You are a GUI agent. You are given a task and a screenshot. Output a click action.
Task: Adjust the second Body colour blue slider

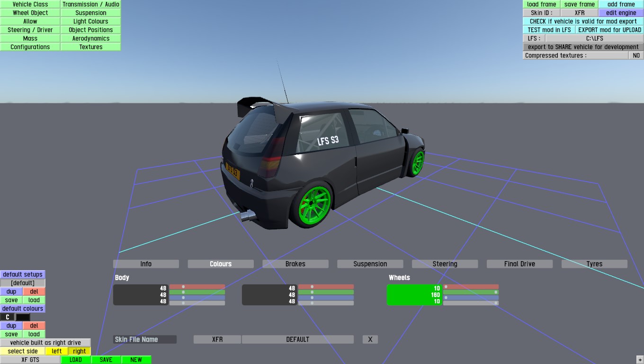click(x=326, y=298)
